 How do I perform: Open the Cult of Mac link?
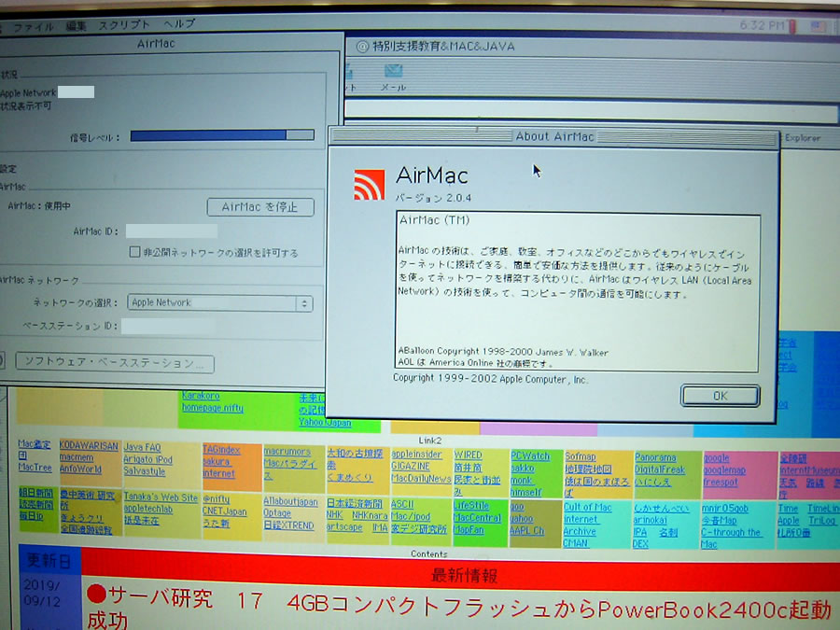coord(588,507)
